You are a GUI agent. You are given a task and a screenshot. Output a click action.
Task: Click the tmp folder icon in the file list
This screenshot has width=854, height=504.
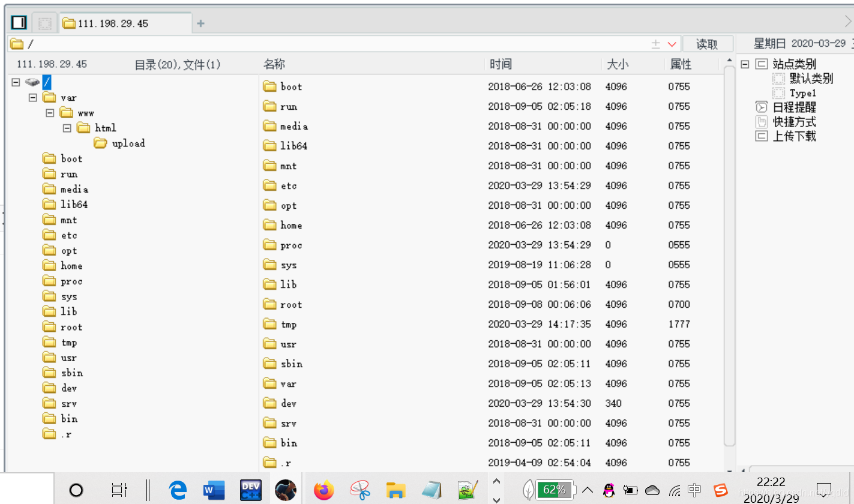coord(269,324)
